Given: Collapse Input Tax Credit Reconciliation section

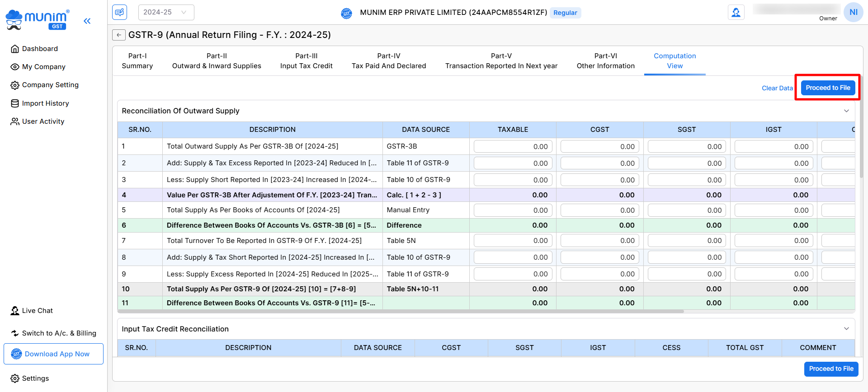Looking at the screenshot, I should (x=846, y=329).
